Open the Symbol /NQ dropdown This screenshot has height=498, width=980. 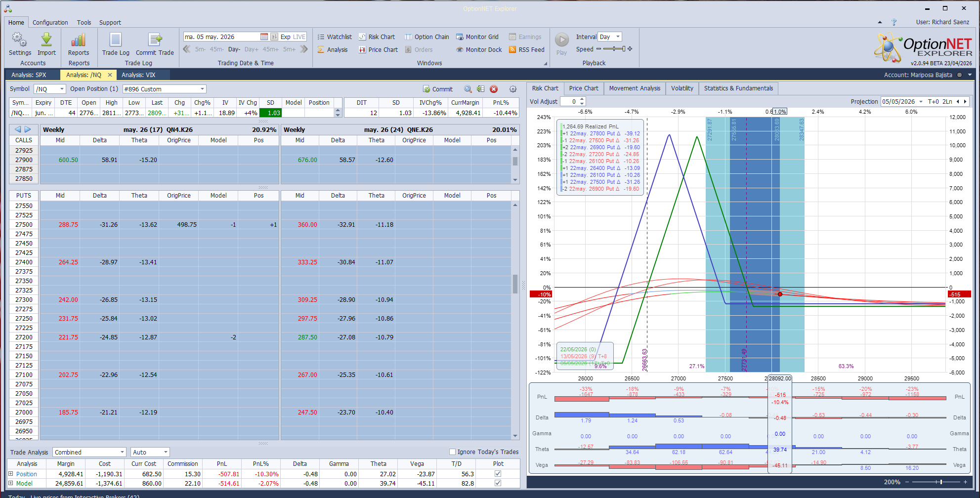pyautogui.click(x=62, y=89)
